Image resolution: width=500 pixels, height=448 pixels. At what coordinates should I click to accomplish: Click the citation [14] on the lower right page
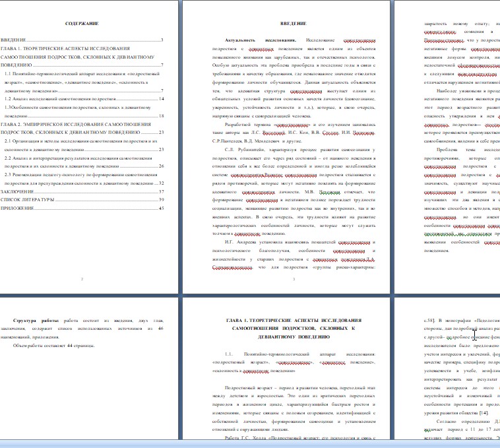[x=484, y=412]
